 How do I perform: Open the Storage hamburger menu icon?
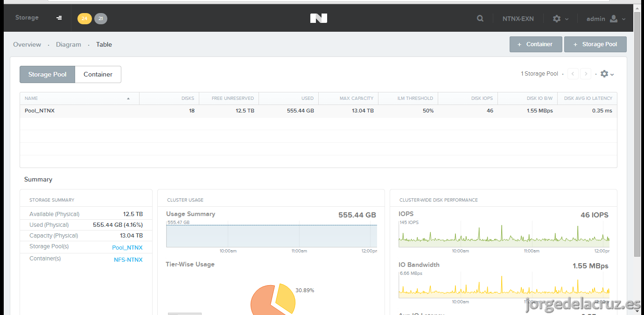59,18
